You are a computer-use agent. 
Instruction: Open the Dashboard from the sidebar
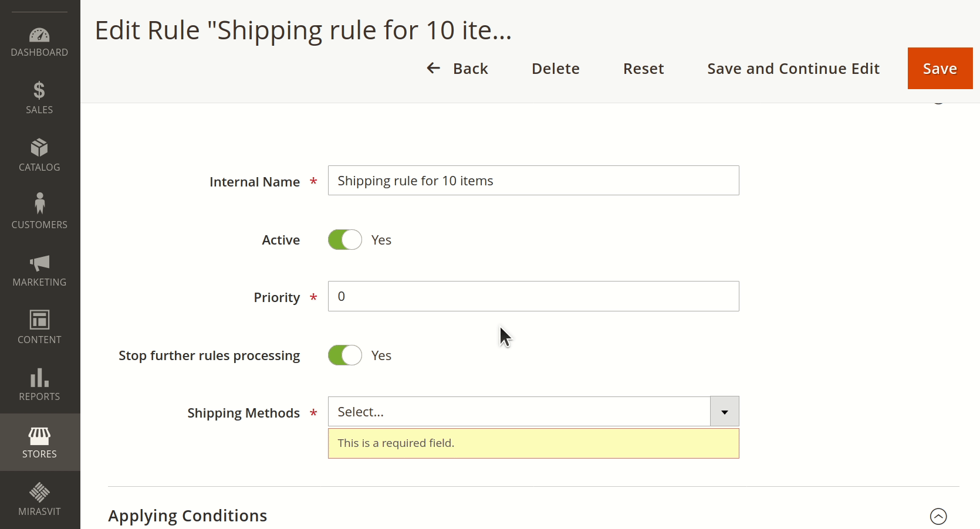point(39,40)
